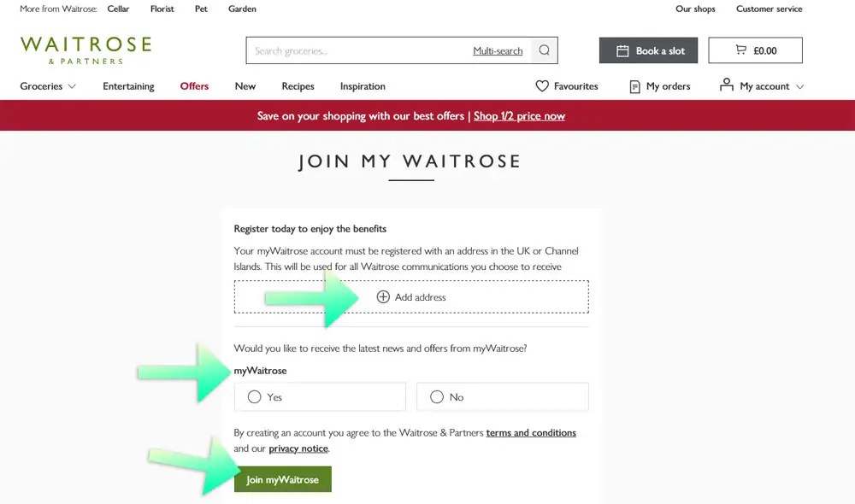Select No to decline myWaitrose offers
855x504 pixels.
[438, 396]
